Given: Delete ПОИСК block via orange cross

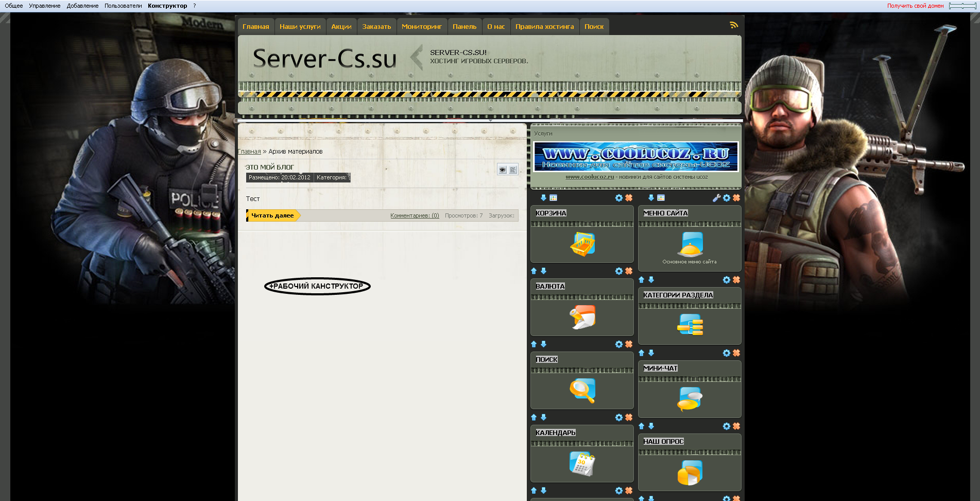Looking at the screenshot, I should click(x=629, y=344).
